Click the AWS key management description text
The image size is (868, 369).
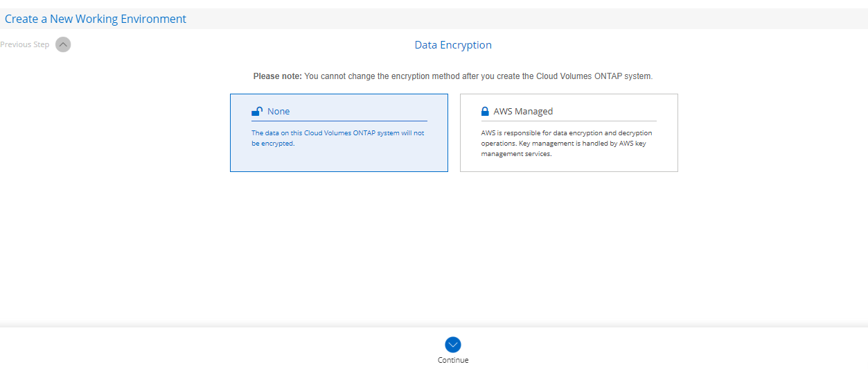click(566, 143)
